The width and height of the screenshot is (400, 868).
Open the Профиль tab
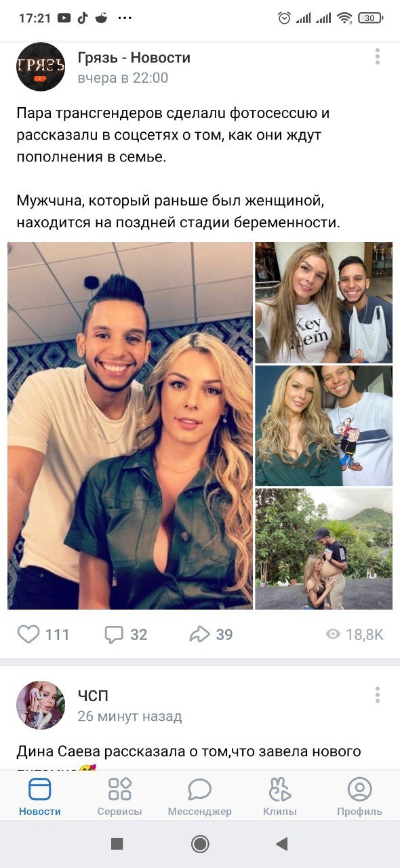coord(359,797)
